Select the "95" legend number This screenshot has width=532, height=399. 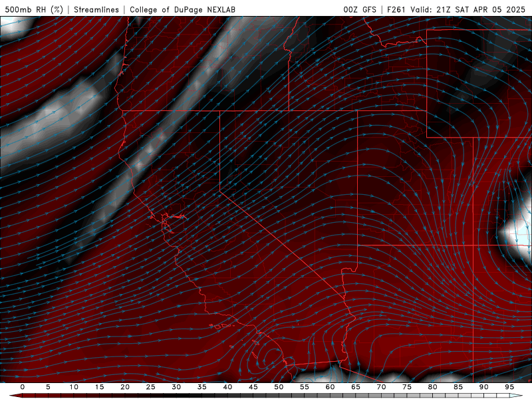point(509,387)
